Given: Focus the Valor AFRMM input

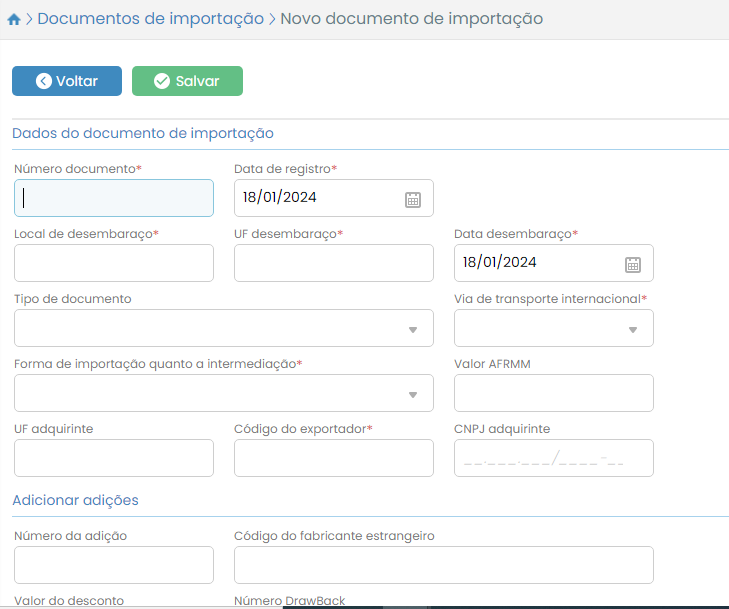Looking at the screenshot, I should [x=554, y=393].
